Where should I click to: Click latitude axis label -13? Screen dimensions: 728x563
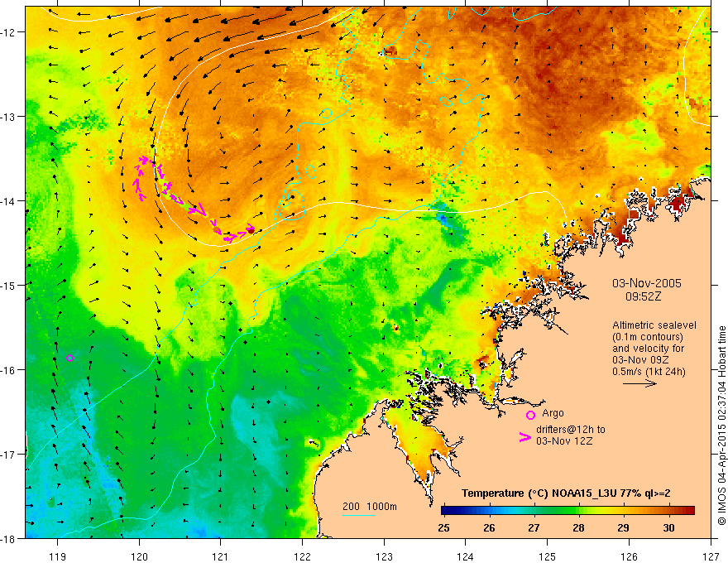8,116
